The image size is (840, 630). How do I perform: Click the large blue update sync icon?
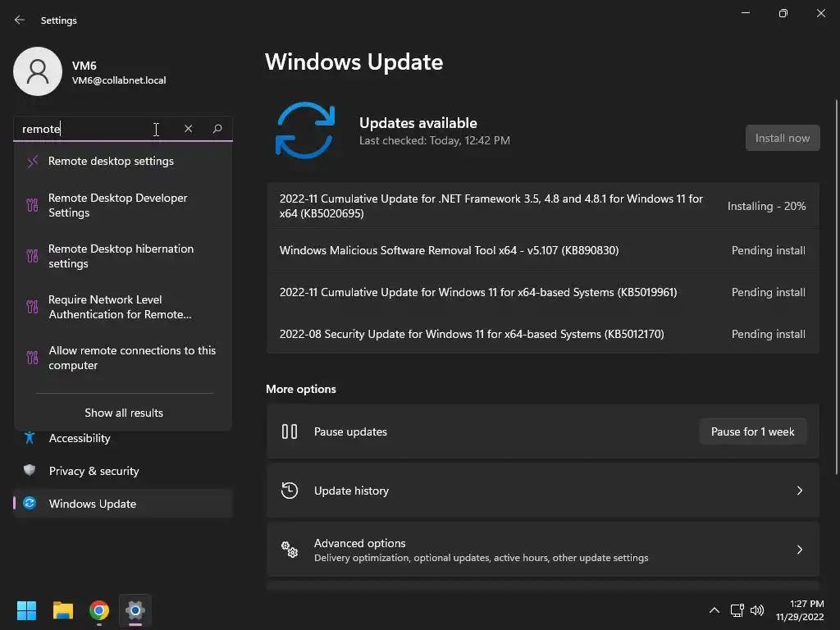point(305,130)
